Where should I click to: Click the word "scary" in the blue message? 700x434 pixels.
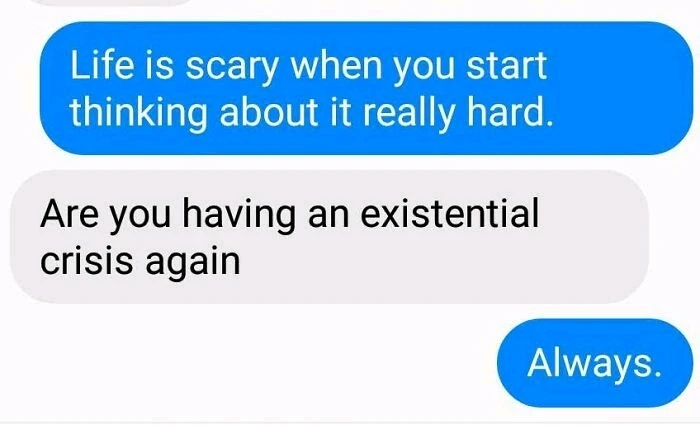(x=232, y=67)
